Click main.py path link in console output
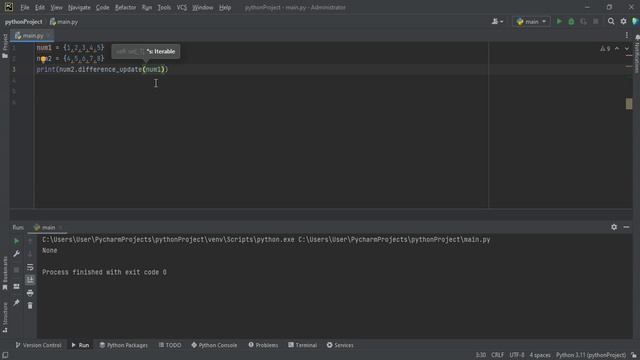640x360 pixels. click(394, 240)
